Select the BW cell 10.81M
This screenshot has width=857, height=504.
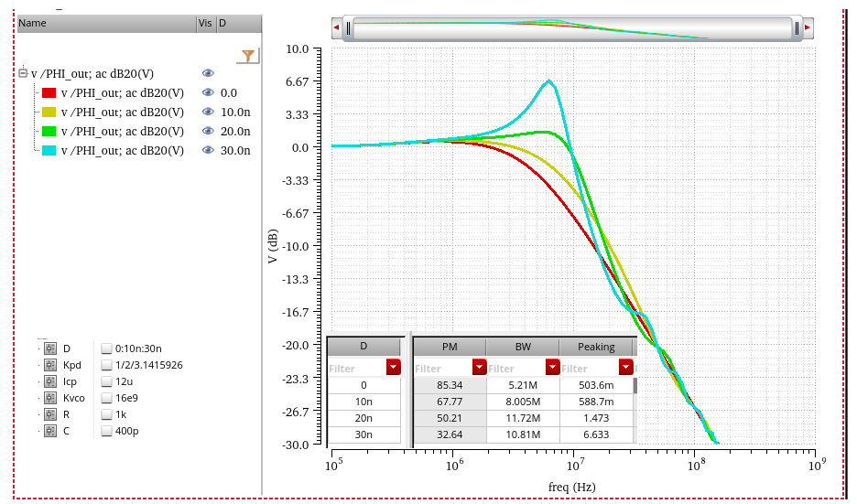click(x=523, y=434)
